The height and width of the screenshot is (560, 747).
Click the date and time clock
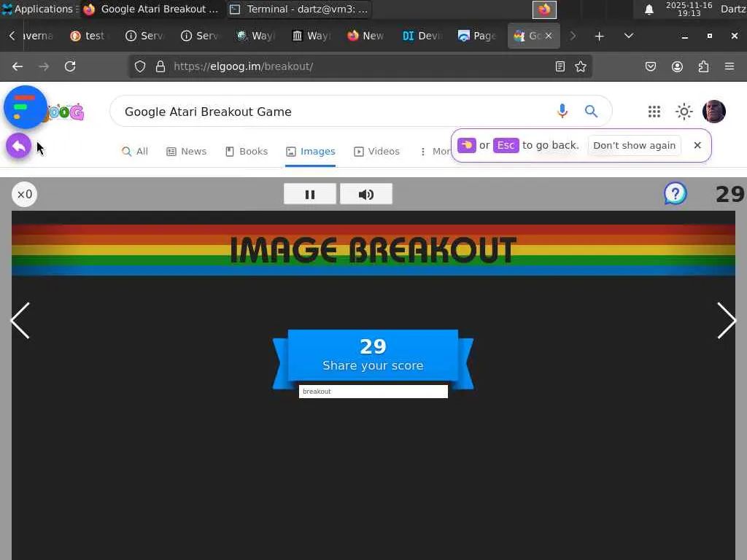coord(689,9)
